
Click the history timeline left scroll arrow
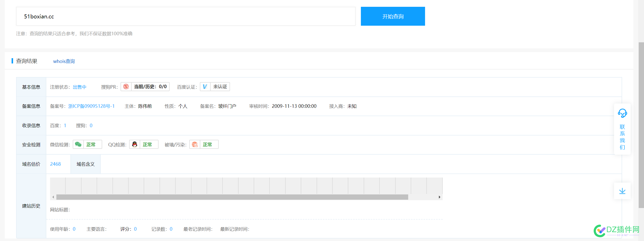click(53, 197)
